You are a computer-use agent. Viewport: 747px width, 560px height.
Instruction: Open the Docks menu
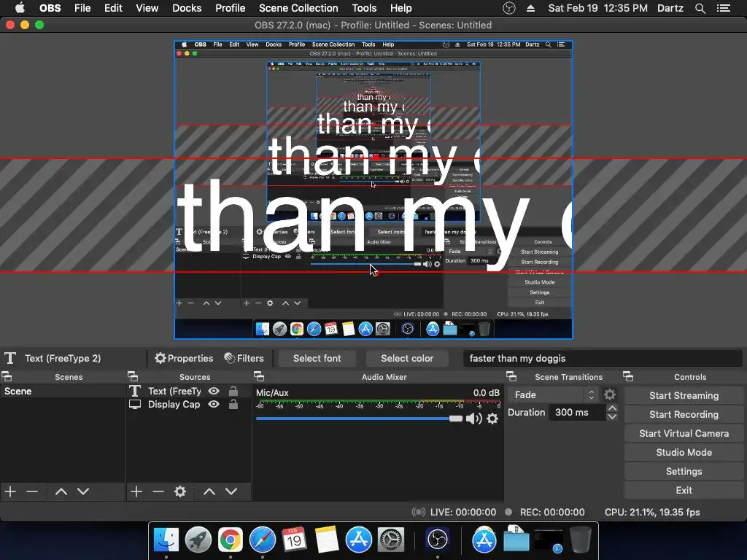pos(187,8)
